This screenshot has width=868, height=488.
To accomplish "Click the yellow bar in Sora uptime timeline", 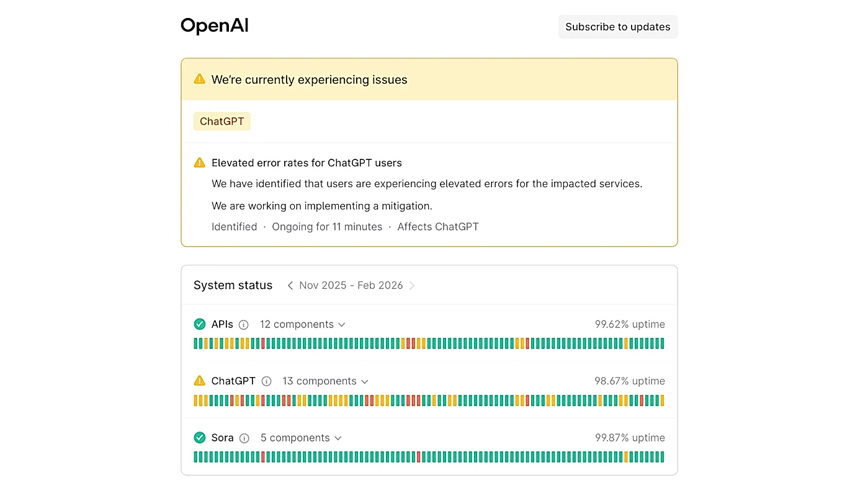I will [626, 457].
